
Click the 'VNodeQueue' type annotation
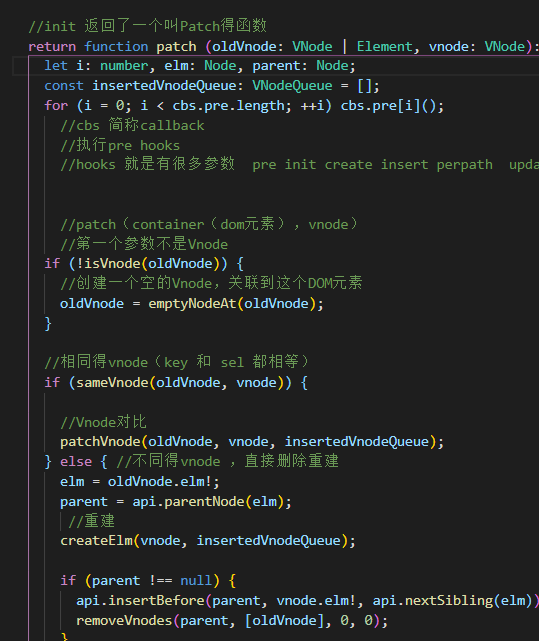click(x=292, y=86)
